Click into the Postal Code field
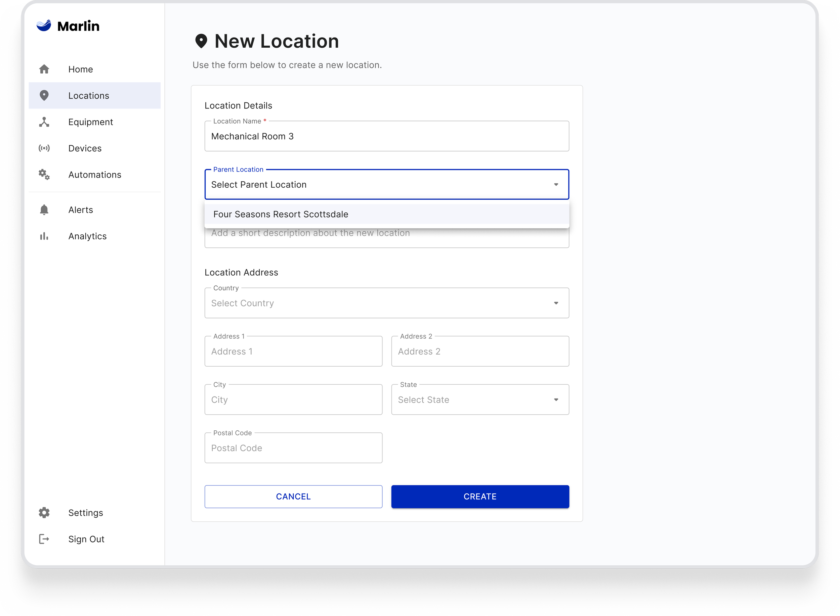 click(x=293, y=448)
